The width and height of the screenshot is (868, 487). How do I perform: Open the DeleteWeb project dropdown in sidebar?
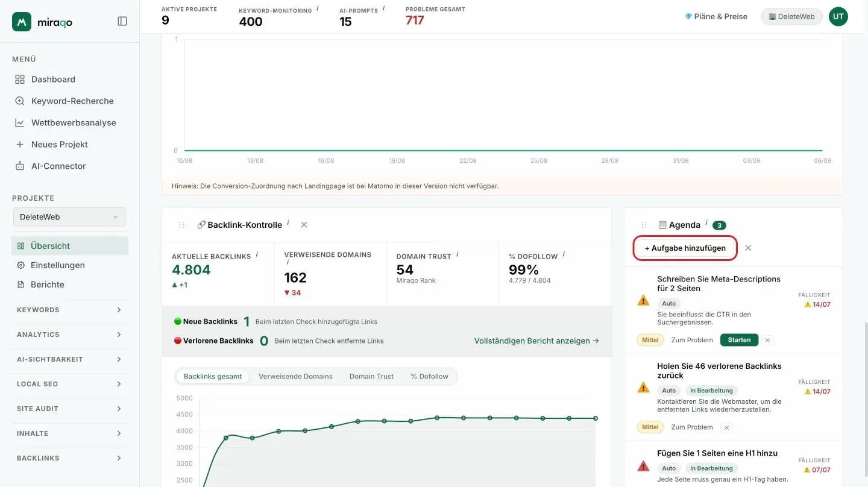[69, 217]
